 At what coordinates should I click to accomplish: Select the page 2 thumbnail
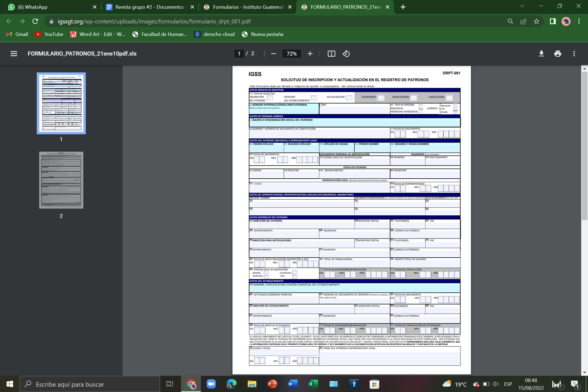tap(61, 180)
